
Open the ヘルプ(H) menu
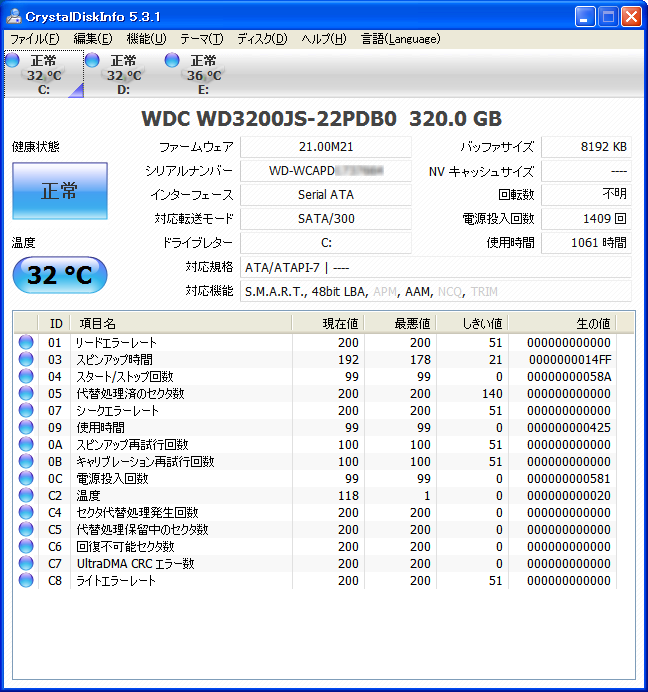[324, 39]
